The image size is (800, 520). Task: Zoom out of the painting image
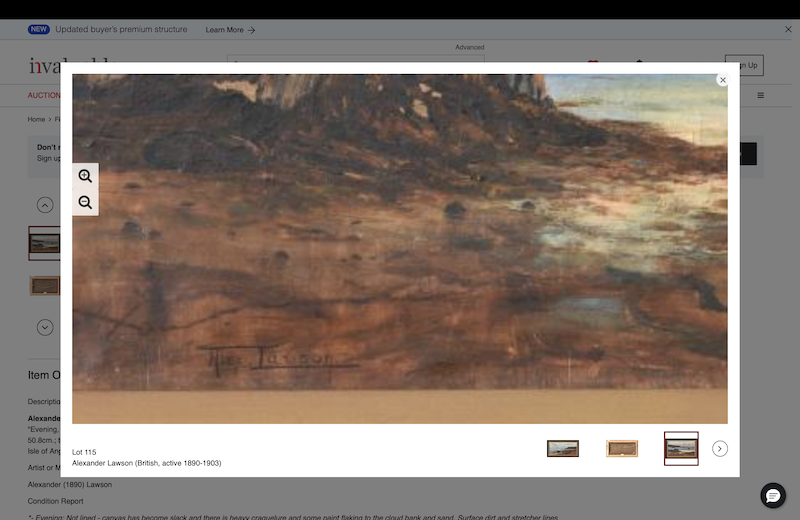(85, 203)
